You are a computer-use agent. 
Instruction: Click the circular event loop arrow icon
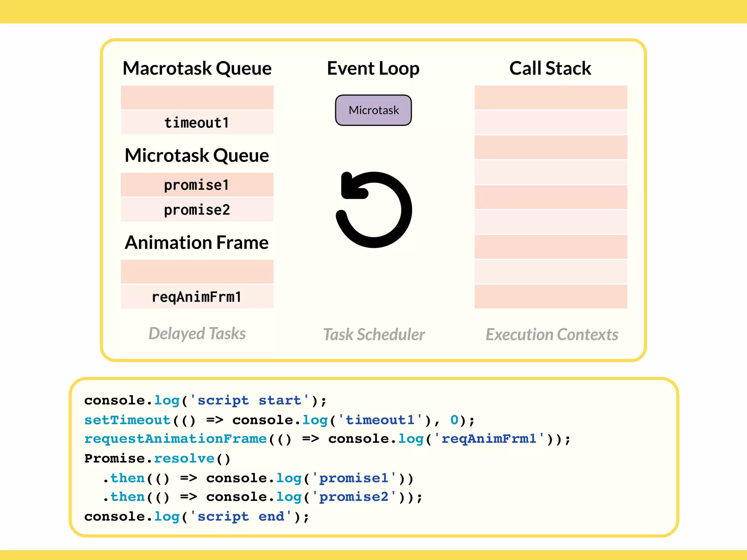click(x=374, y=210)
